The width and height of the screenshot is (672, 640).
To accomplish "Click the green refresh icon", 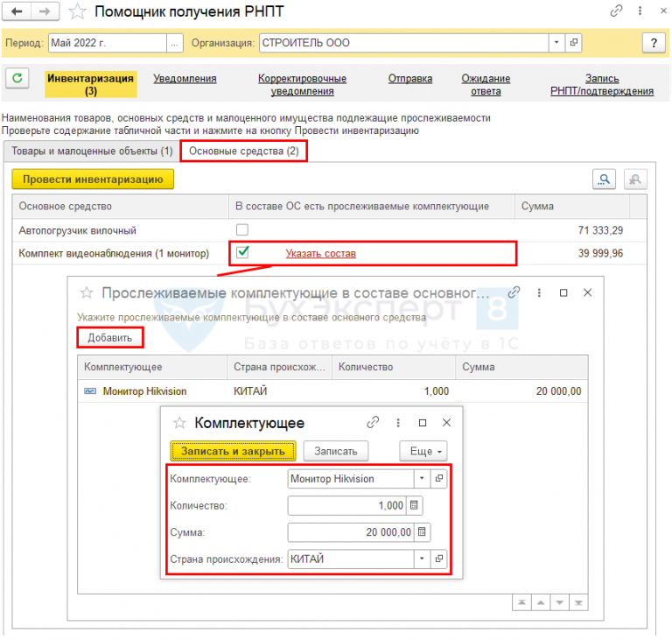I will click(17, 78).
